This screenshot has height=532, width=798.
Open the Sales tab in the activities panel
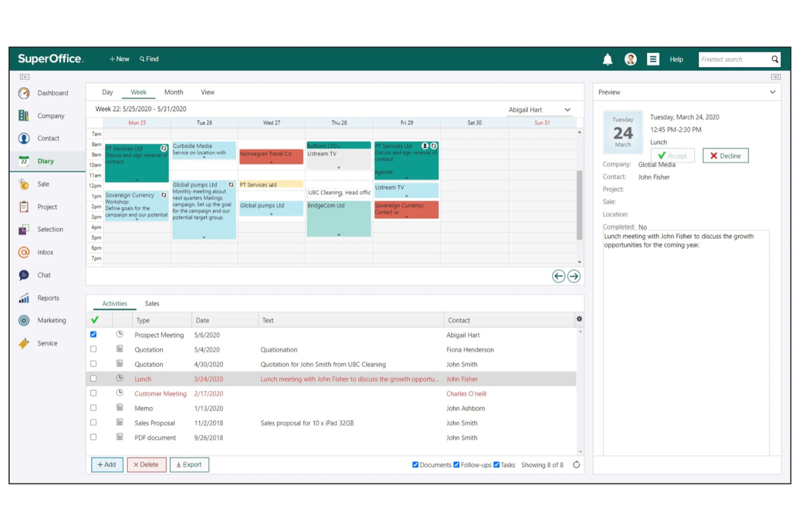tap(152, 303)
